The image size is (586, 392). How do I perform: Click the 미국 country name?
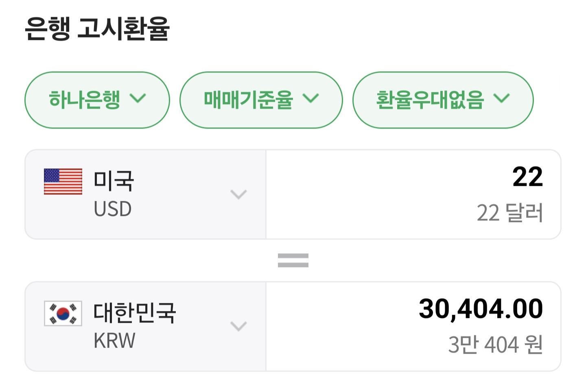point(114,181)
